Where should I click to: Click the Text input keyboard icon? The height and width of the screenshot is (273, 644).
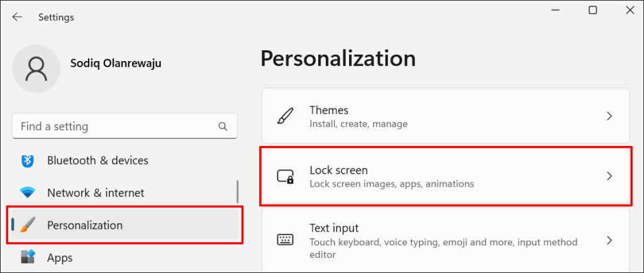(x=285, y=240)
